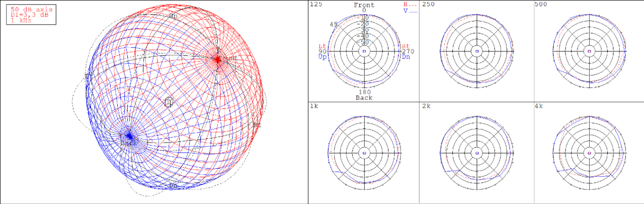This screenshot has height=204, width=644.
Task: Click the '45' angle label
Action: [x=334, y=24]
